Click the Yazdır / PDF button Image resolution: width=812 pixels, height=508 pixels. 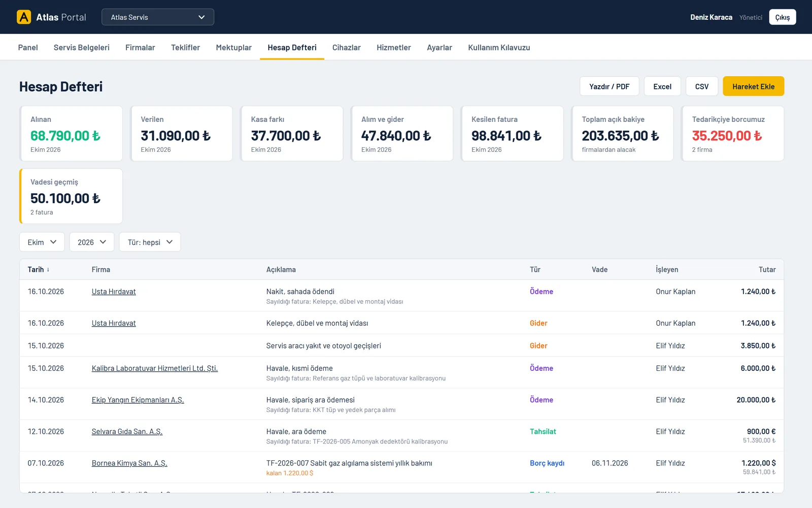pyautogui.click(x=610, y=86)
